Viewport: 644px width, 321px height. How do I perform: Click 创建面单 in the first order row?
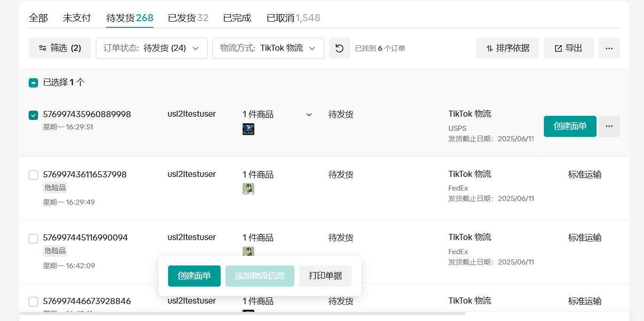pyautogui.click(x=570, y=126)
